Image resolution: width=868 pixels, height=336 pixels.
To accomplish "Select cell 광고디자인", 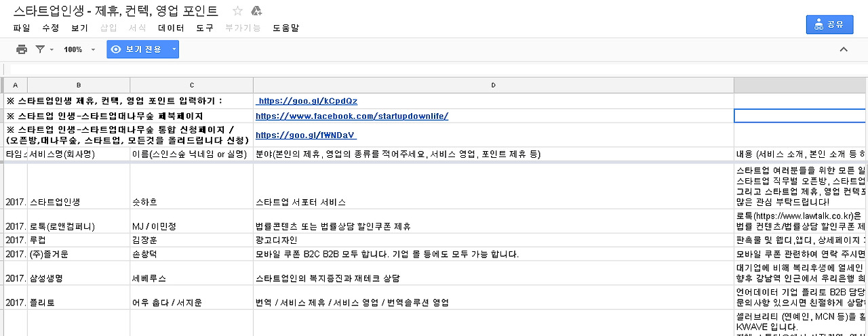I will click(494, 240).
